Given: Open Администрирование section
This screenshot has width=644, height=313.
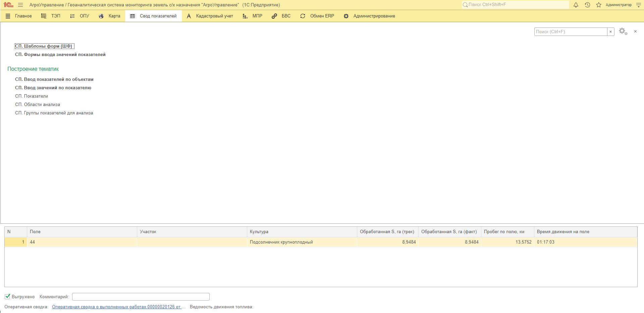Looking at the screenshot, I should tap(374, 16).
